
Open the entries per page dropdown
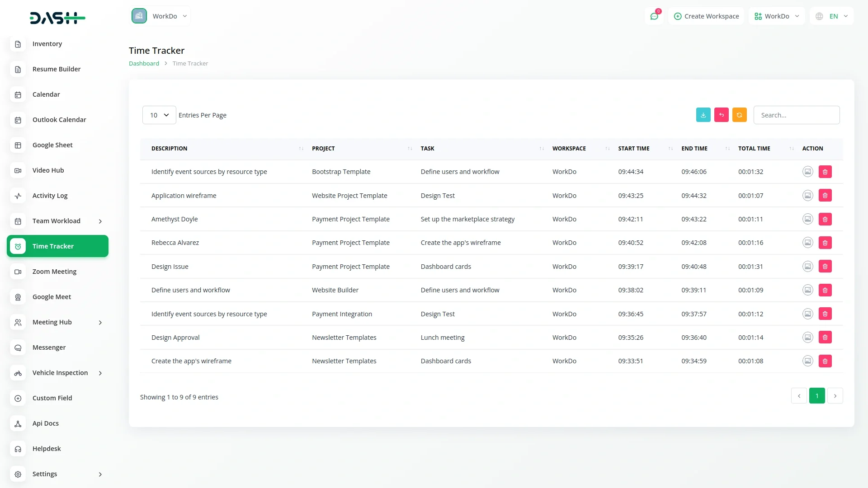coord(159,115)
